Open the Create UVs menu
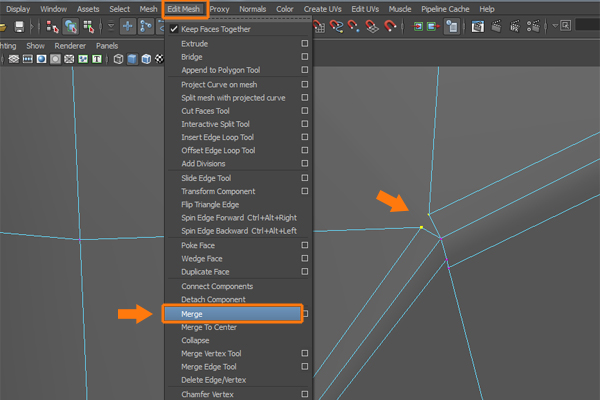The width and height of the screenshot is (600, 400). (324, 8)
